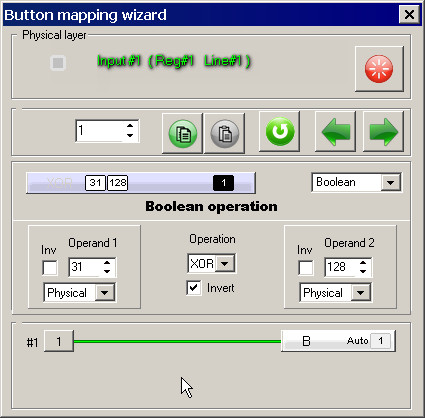This screenshot has width=425, height=418.
Task: Expand Operand 1 Physical source dropdown
Action: tap(105, 293)
